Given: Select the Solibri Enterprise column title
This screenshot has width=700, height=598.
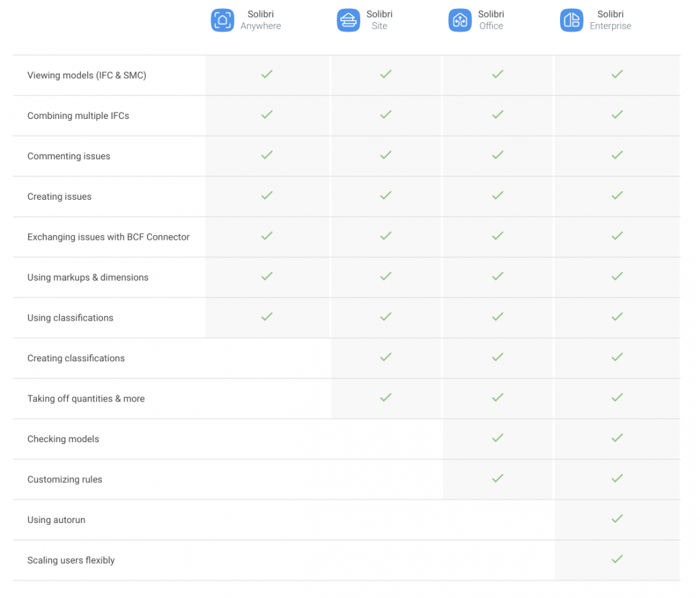Looking at the screenshot, I should pyautogui.click(x=610, y=20).
